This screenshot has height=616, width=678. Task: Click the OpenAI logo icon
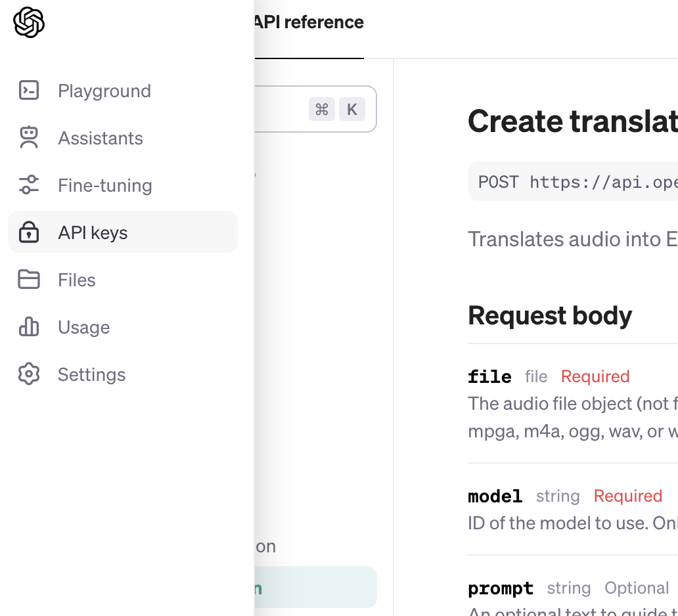[29, 22]
